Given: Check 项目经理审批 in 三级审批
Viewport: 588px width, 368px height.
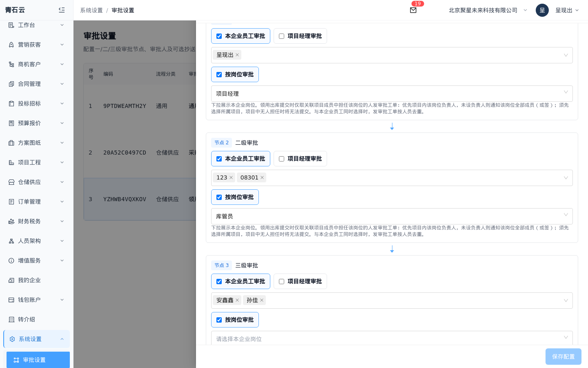Looking at the screenshot, I should point(282,281).
